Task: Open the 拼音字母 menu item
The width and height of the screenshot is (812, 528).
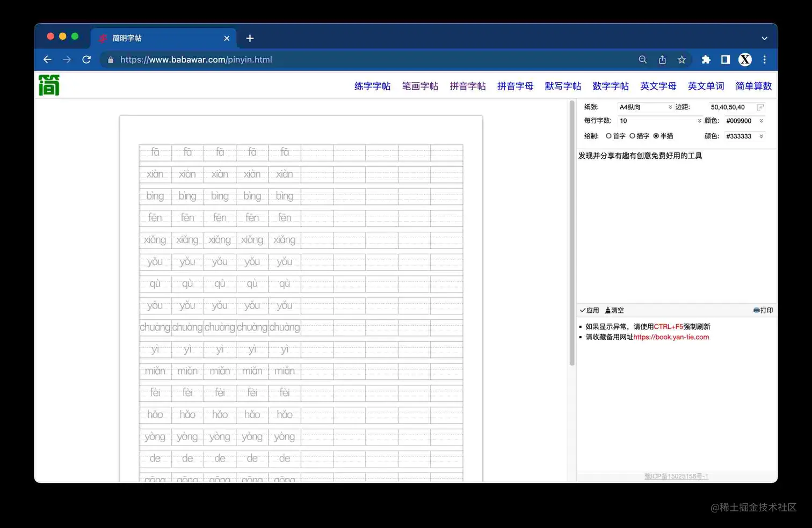Action: [x=516, y=86]
